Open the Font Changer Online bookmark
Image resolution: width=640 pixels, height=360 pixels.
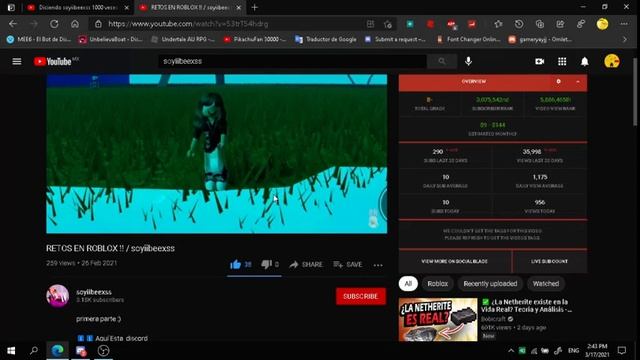[468, 39]
